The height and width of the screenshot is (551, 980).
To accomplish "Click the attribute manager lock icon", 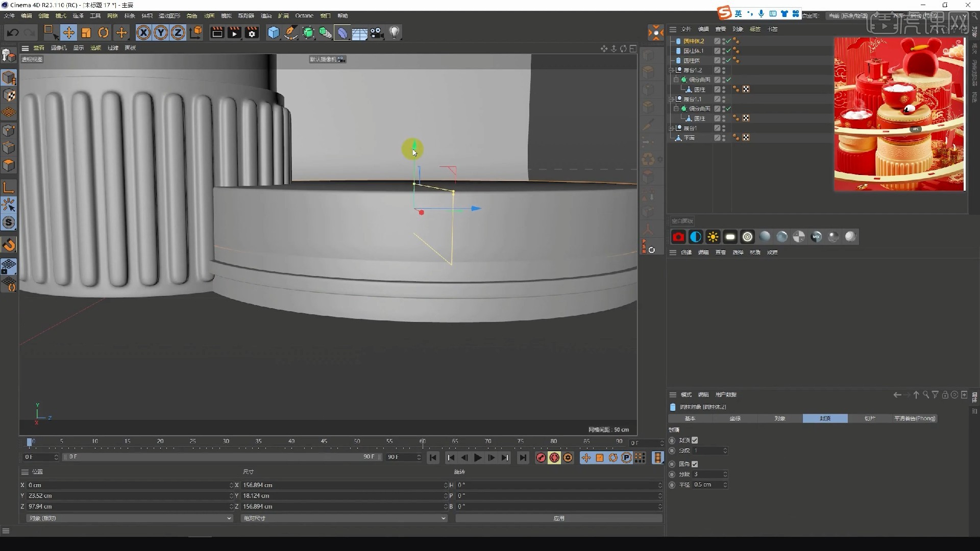I will tap(945, 394).
